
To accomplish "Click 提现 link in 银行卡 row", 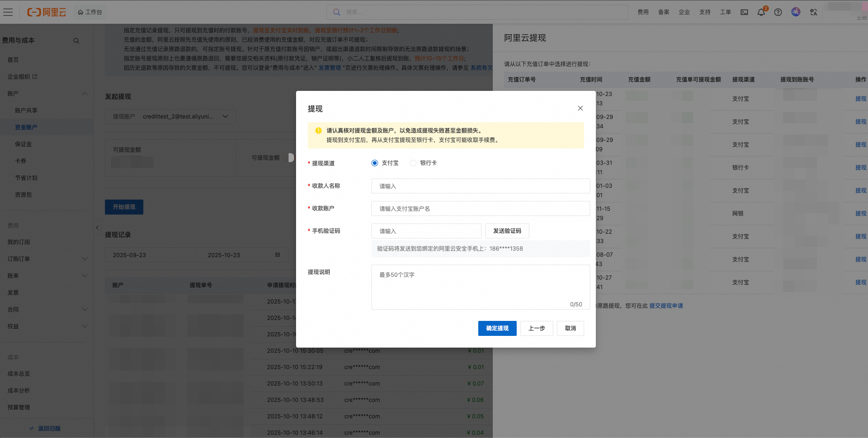I will [861, 168].
